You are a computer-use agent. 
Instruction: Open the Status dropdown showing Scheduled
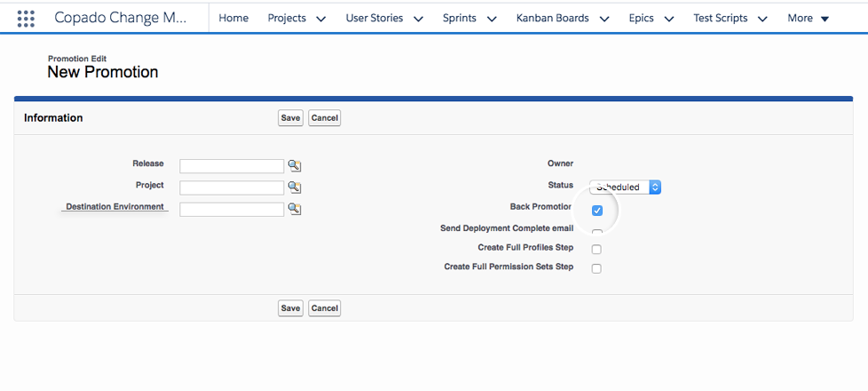625,188
